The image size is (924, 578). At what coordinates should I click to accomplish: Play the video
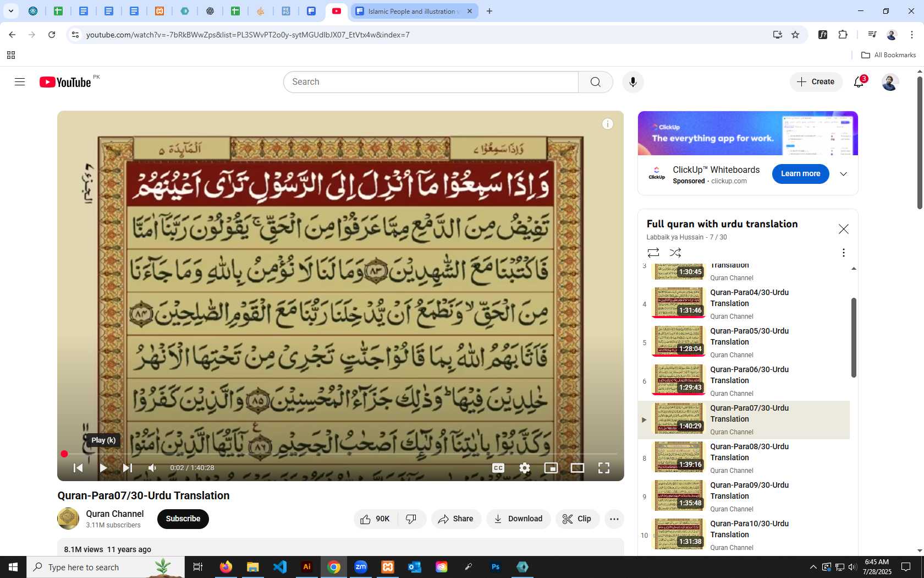[103, 468]
